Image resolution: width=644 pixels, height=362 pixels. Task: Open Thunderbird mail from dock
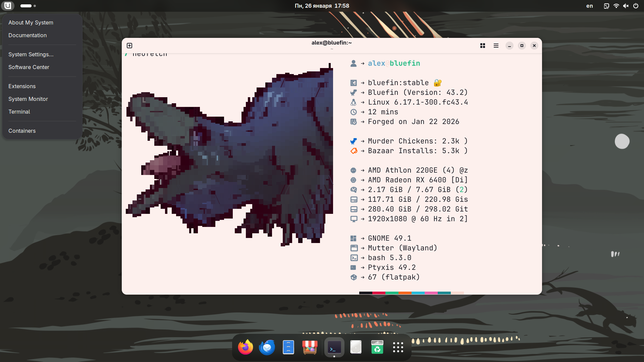pos(267,347)
